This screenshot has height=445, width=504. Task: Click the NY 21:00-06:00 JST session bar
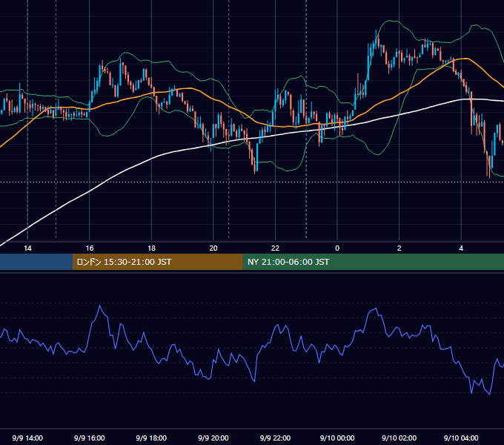pyautogui.click(x=373, y=262)
